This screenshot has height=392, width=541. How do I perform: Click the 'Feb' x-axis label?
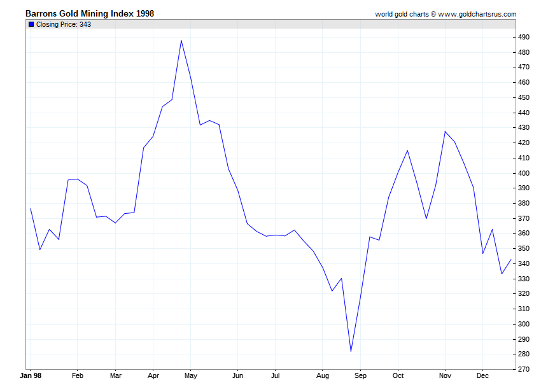[78, 375]
